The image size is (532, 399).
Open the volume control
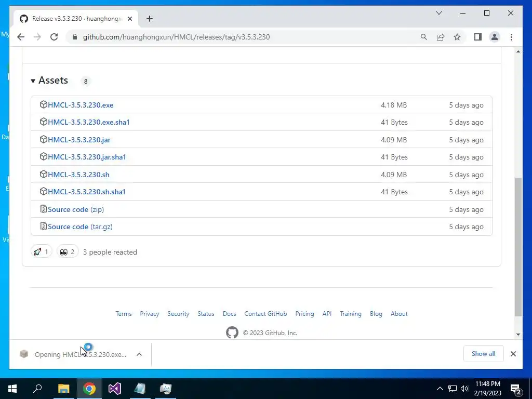tap(464, 389)
